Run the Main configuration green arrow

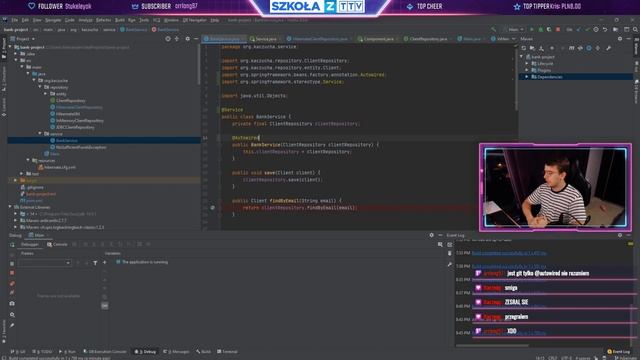[531, 29]
